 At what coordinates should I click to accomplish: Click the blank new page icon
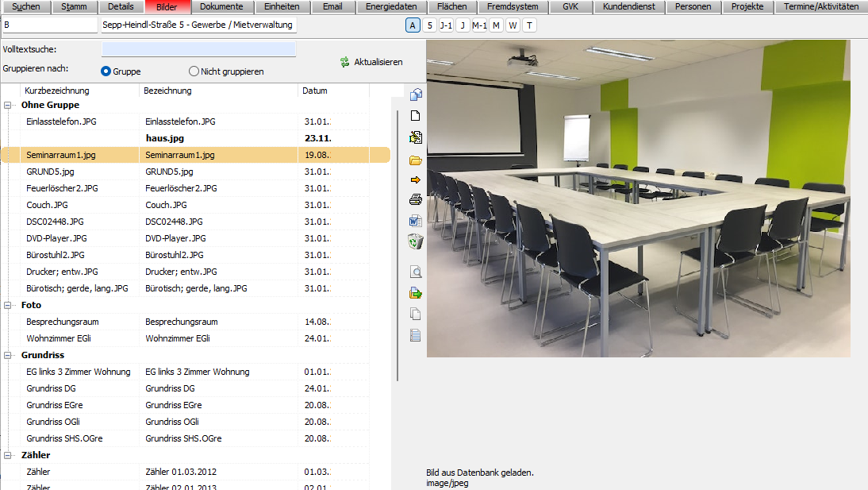415,116
